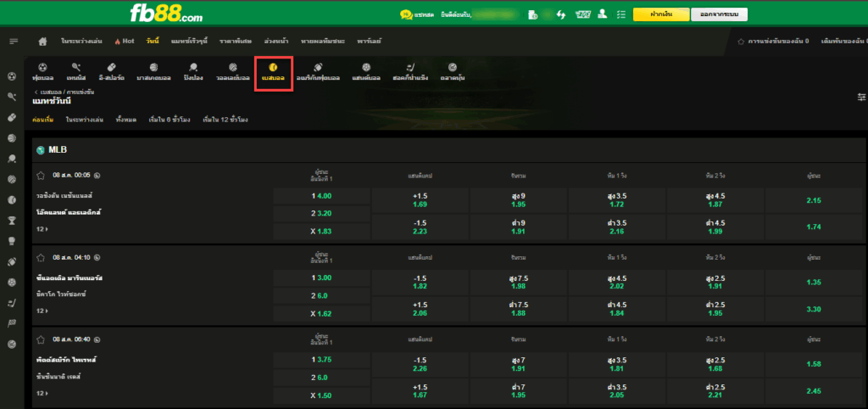This screenshot has width=868, height=409.
Task: Select the ฮอคกี้น้ำแข็ง (ice hockey) sport tab
Action: (410, 73)
